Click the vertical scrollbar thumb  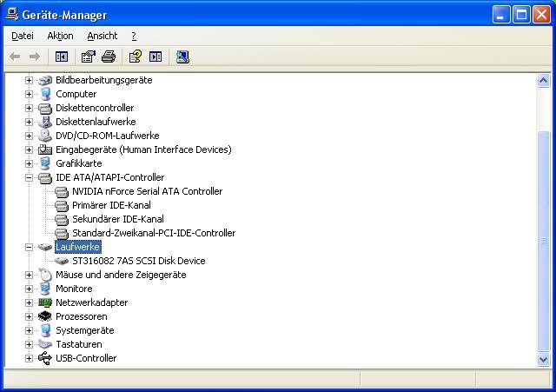(x=543, y=242)
